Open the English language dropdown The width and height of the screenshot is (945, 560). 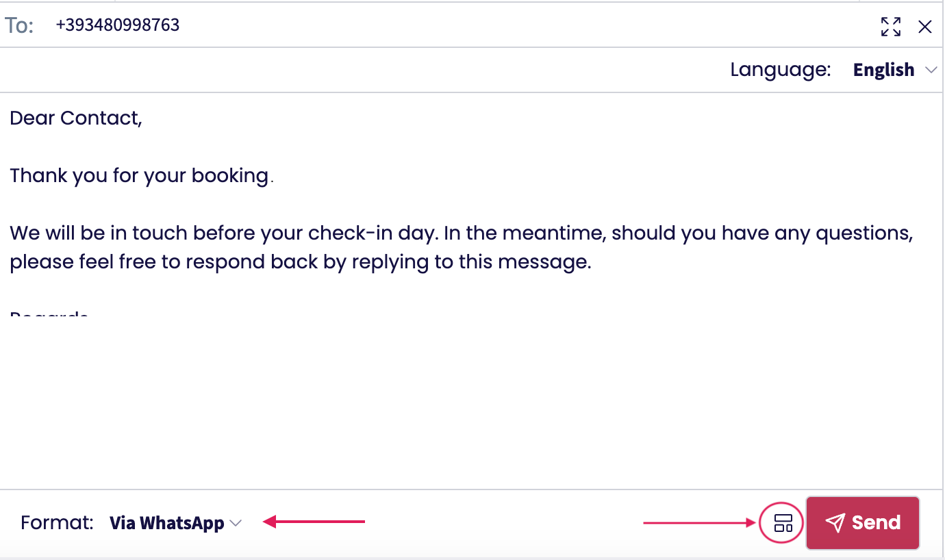click(883, 70)
